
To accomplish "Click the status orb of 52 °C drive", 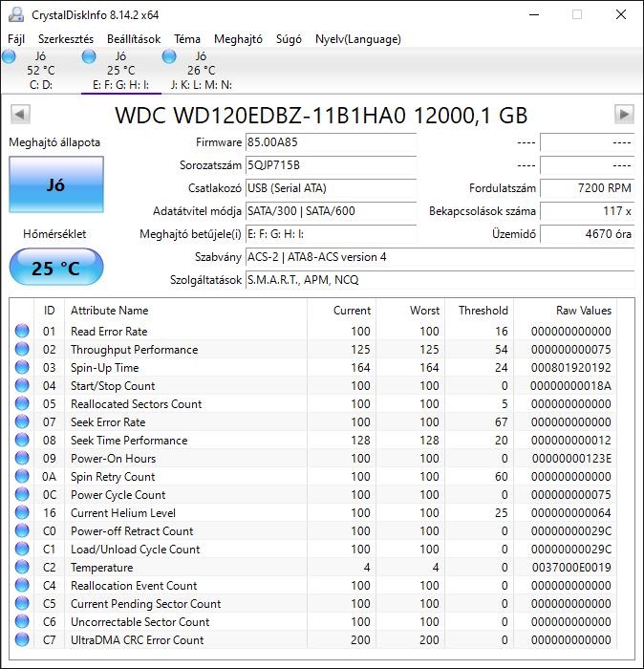I will point(9,56).
